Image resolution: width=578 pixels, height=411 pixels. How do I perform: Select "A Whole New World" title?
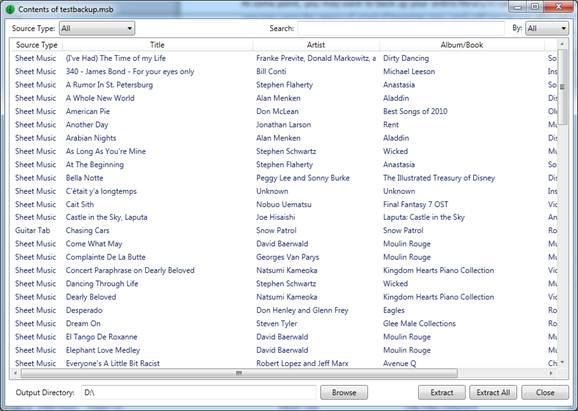[x=100, y=98]
